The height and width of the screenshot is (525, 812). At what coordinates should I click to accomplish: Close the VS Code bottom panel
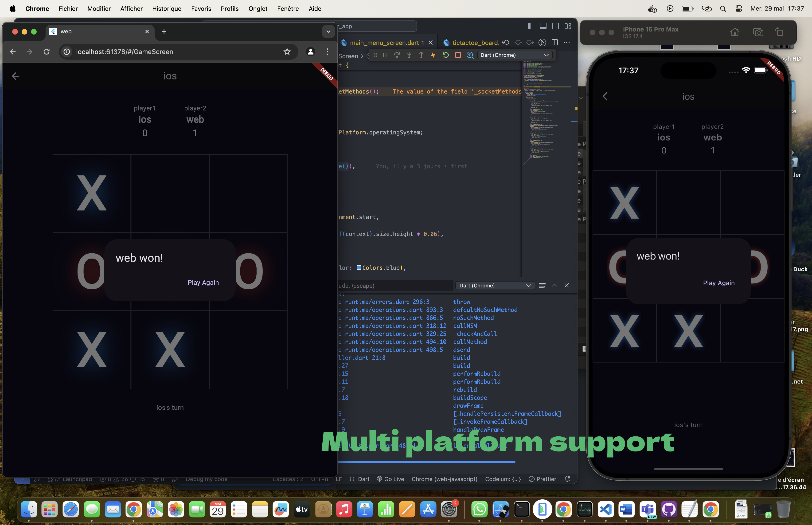pos(567,285)
